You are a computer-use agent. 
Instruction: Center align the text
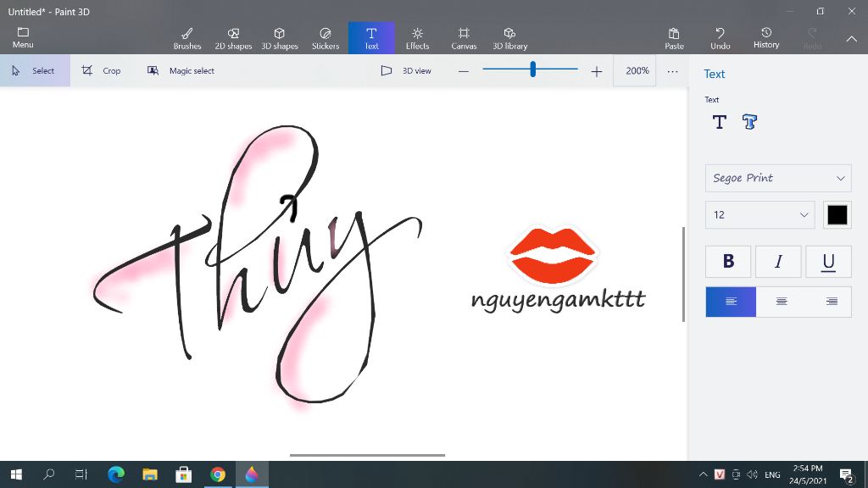point(781,302)
